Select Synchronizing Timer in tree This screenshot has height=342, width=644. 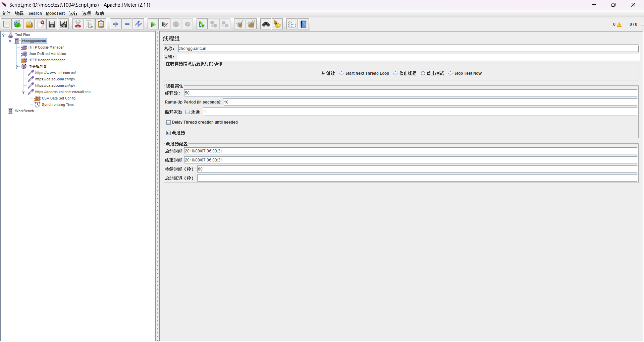click(x=58, y=105)
